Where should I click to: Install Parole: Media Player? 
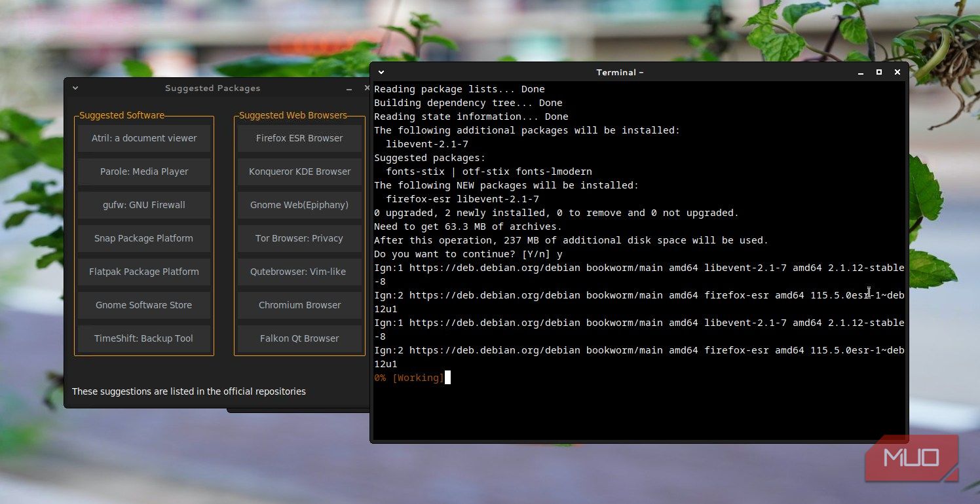pyautogui.click(x=144, y=171)
